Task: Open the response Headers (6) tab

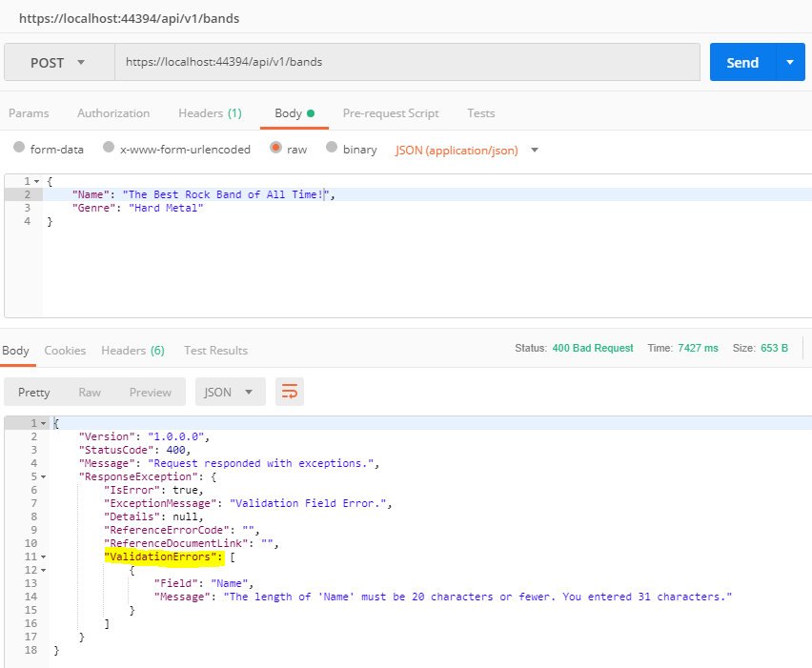Action: tap(133, 351)
